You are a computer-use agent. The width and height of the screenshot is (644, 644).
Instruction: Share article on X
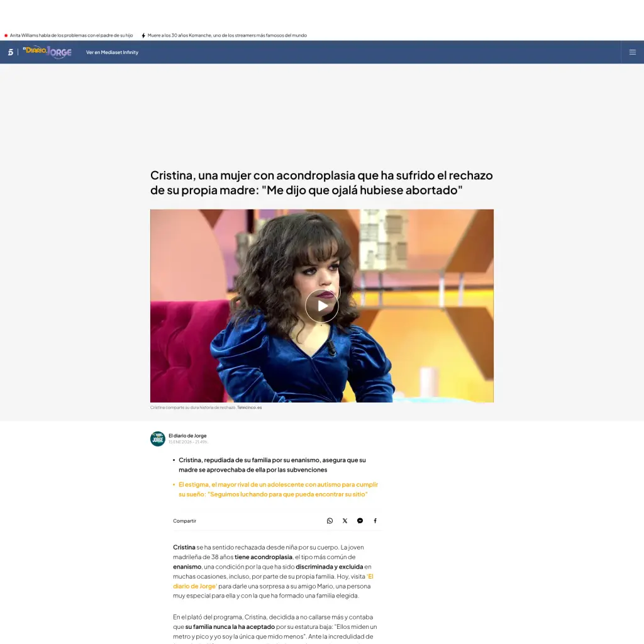click(x=345, y=521)
